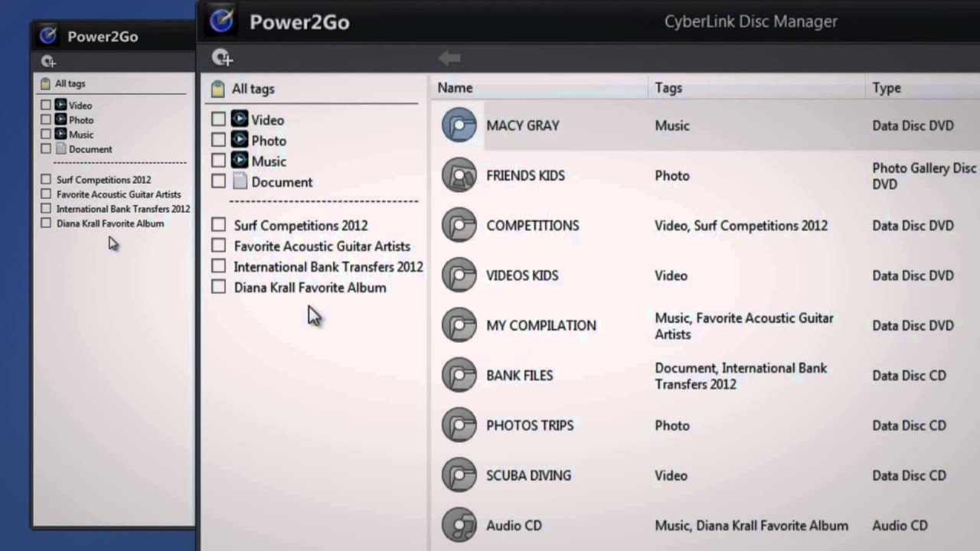Viewport: 980px width, 551px height.
Task: Click the BANK FILES disc icon
Action: tap(459, 375)
